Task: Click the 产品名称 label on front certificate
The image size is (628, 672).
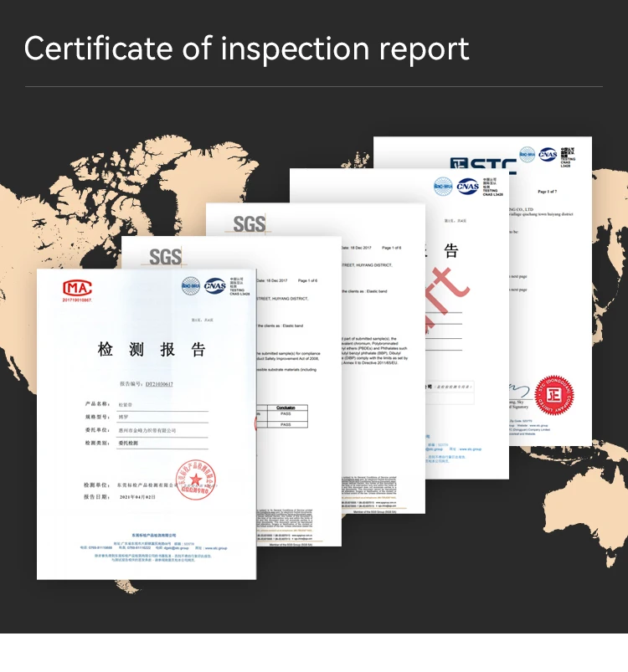Action: 96,403
